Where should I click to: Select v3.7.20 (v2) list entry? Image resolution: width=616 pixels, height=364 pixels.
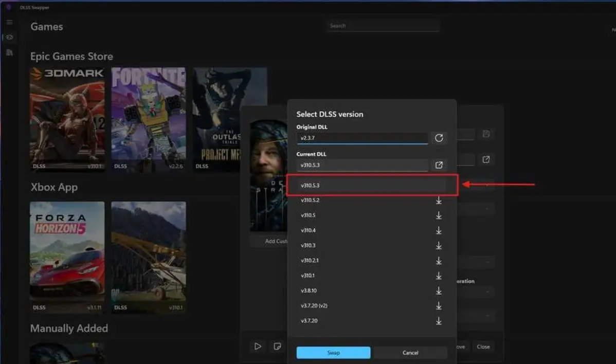click(x=372, y=305)
